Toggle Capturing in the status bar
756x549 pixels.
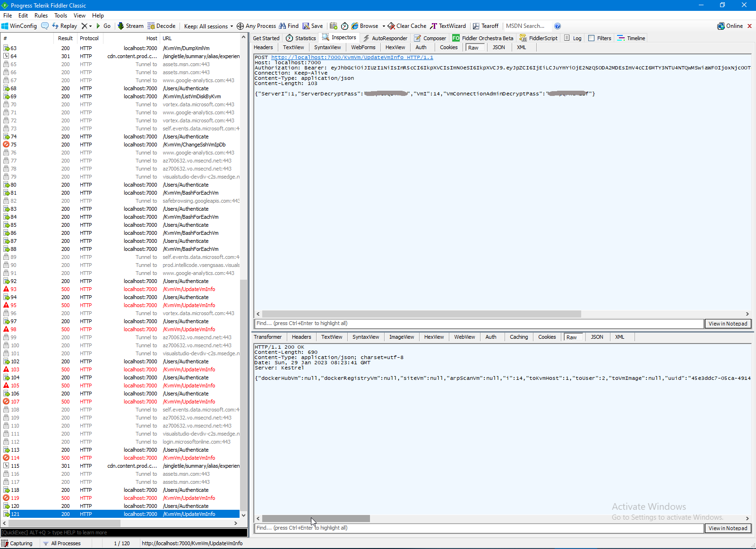17,543
